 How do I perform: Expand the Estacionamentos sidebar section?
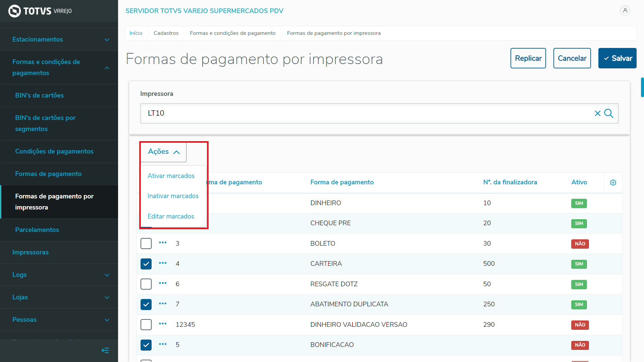click(x=107, y=40)
